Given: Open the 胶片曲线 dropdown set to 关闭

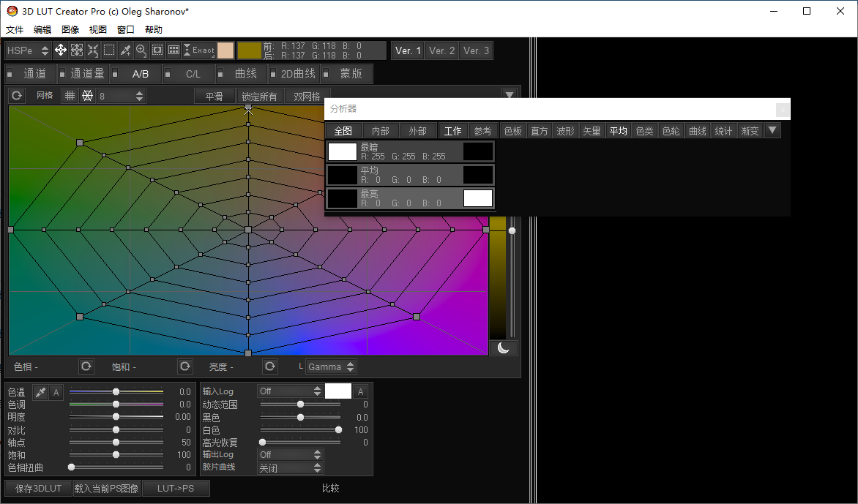Looking at the screenshot, I should tap(290, 468).
